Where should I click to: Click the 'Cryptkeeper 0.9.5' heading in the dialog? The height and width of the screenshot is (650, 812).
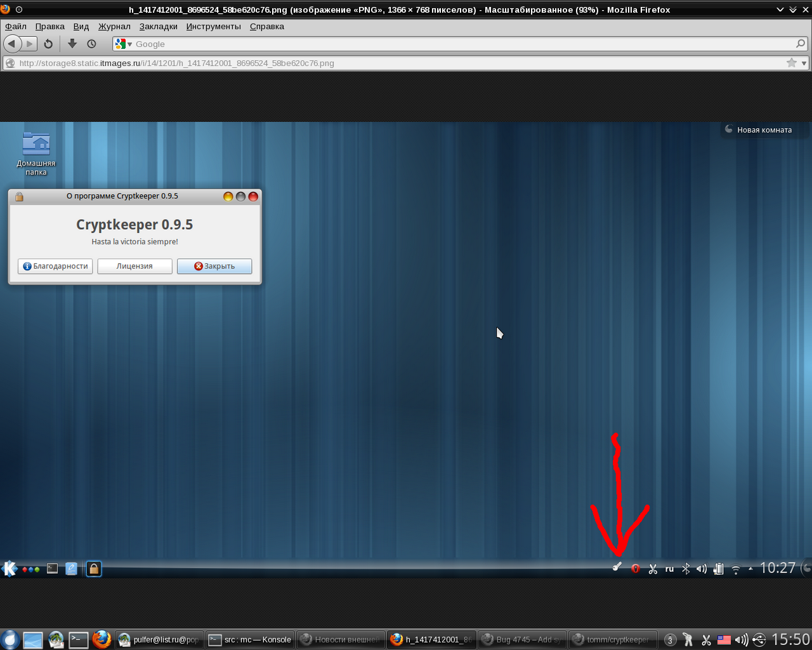[134, 225]
